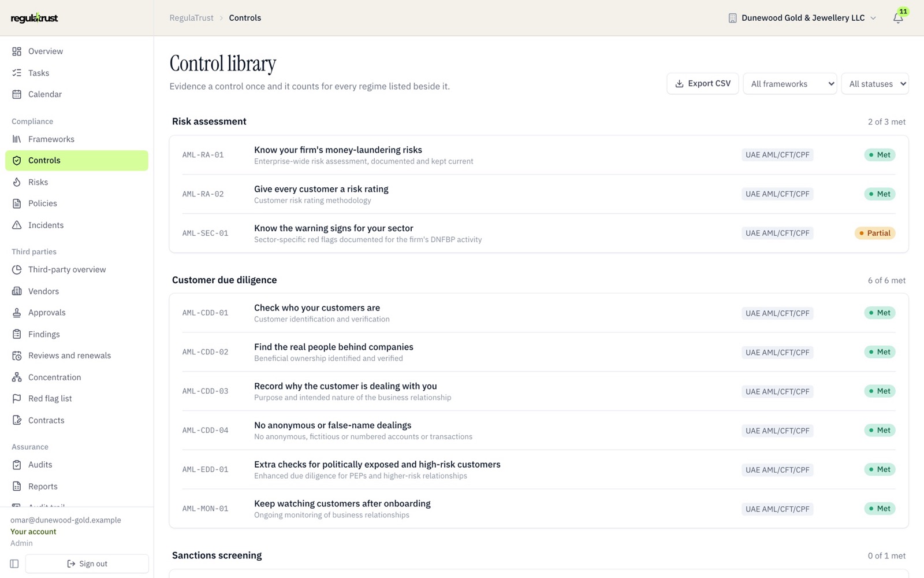Click the Reviews and renewals icon
The image size is (924, 578).
(x=17, y=355)
